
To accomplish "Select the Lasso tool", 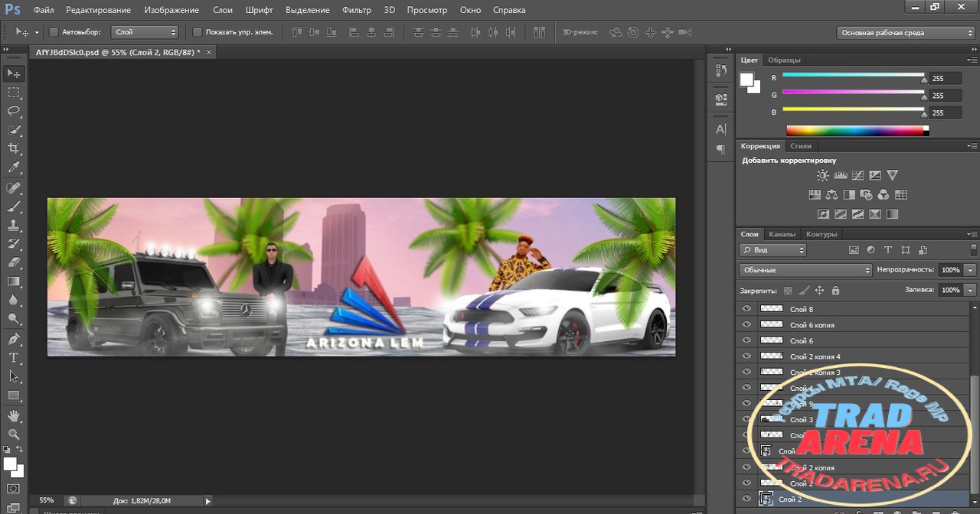I will 14,111.
